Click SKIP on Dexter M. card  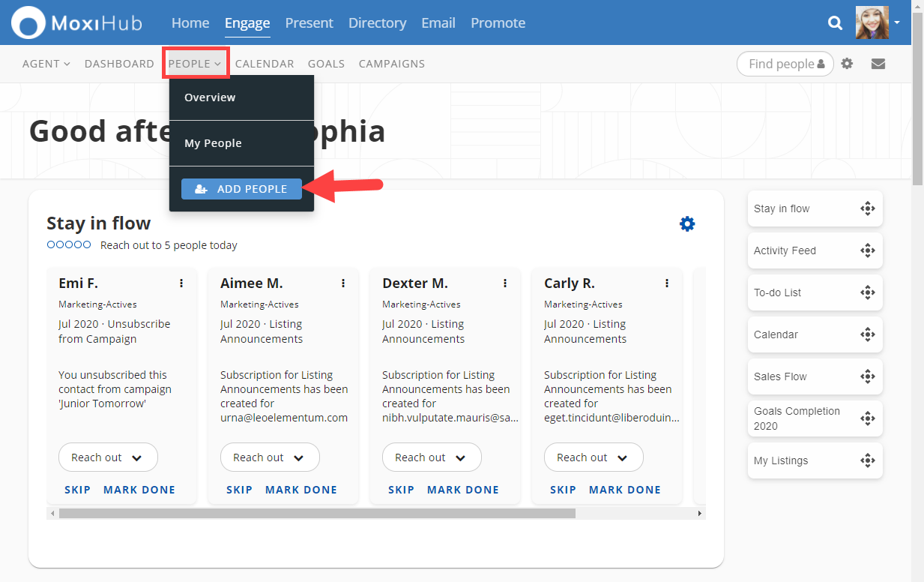[x=401, y=490]
